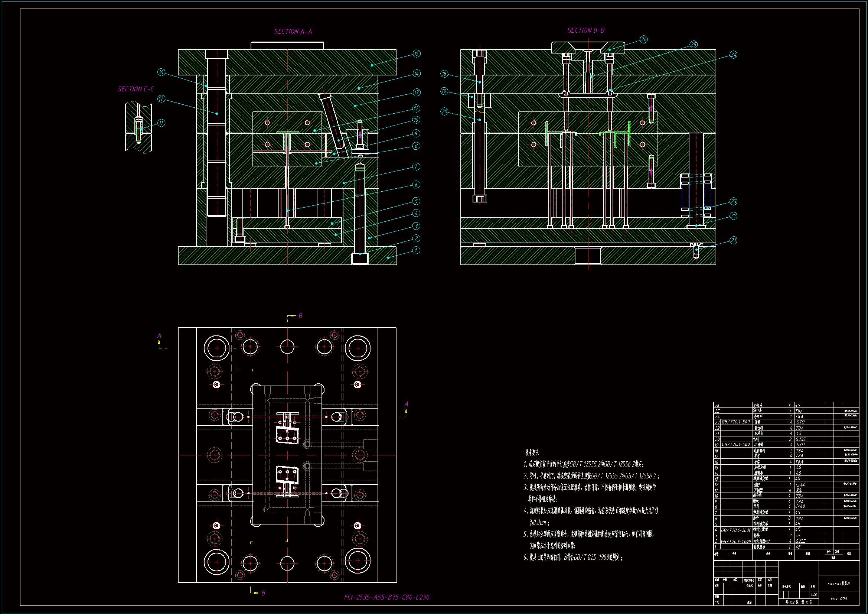Click the SECTION A-A title text
Image resolution: width=868 pixels, height=614 pixels.
point(293,32)
